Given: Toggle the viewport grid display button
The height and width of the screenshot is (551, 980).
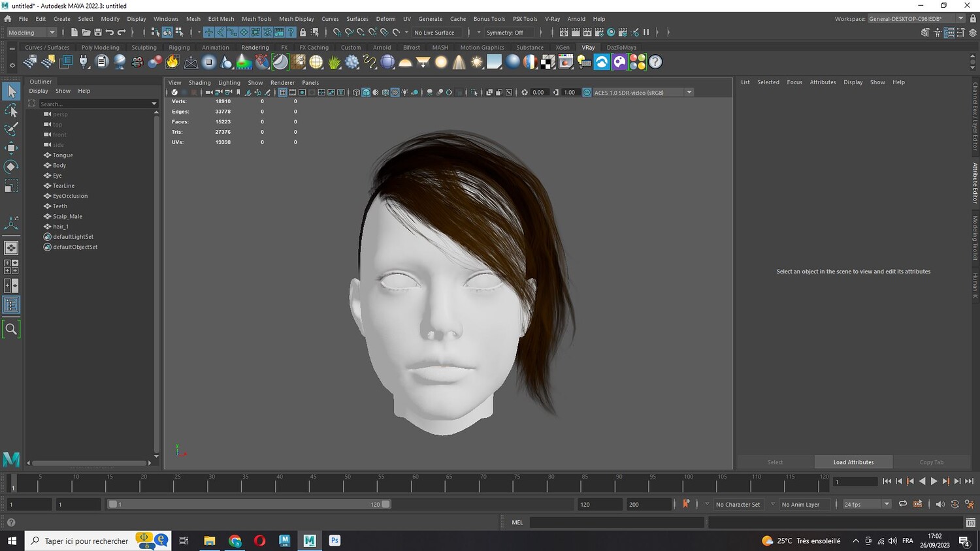Looking at the screenshot, I should [x=282, y=93].
